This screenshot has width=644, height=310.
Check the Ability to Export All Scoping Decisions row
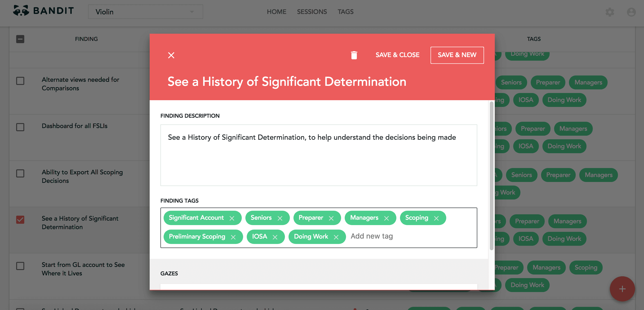click(20, 173)
